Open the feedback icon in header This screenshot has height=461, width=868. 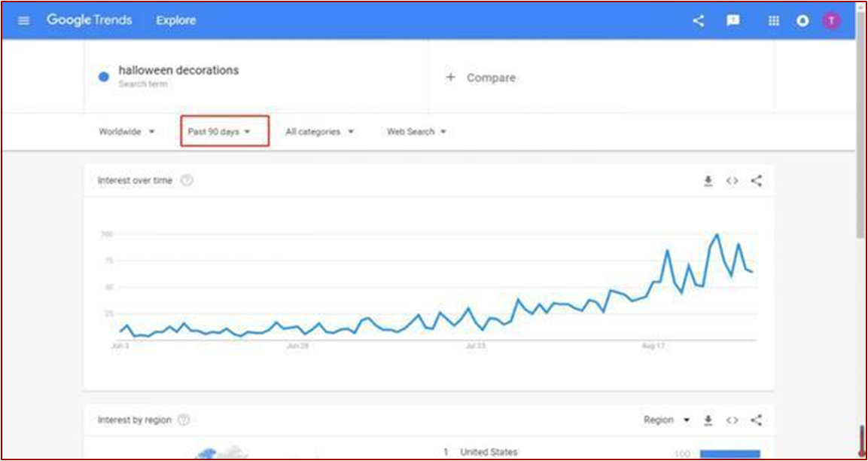click(732, 20)
